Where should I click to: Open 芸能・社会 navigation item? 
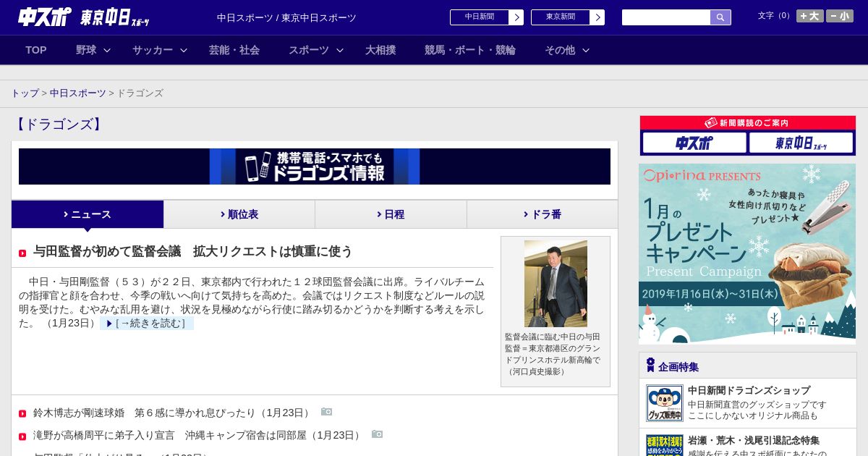234,50
